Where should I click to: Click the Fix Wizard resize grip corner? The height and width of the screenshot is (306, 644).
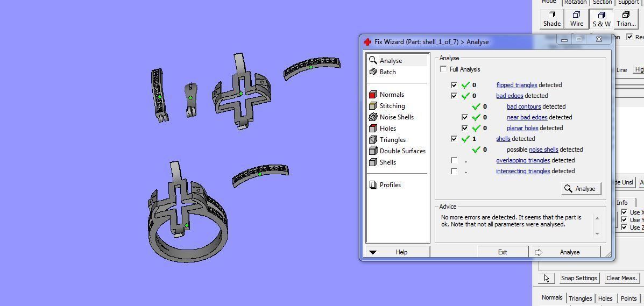tap(608, 254)
